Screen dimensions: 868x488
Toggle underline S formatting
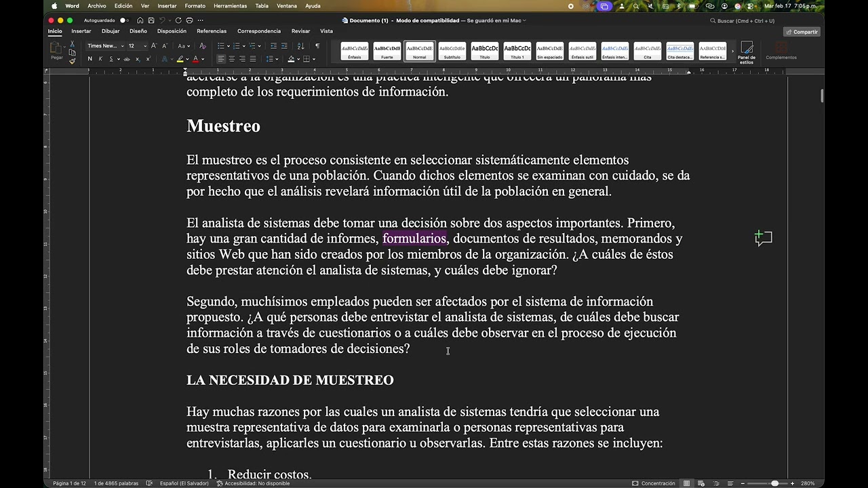click(113, 59)
